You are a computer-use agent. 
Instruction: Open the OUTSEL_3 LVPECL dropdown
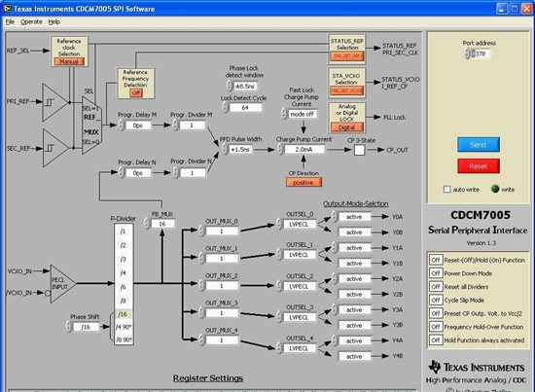tap(299, 318)
